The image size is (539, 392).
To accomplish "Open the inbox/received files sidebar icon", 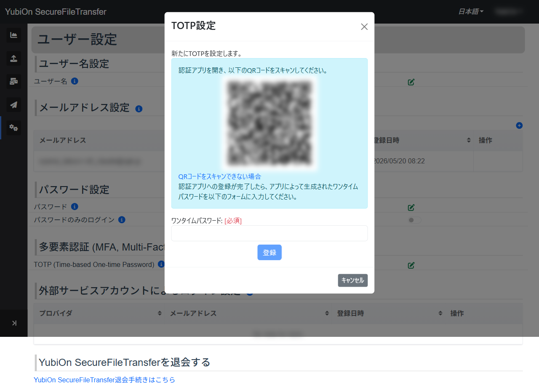I will pos(13,81).
